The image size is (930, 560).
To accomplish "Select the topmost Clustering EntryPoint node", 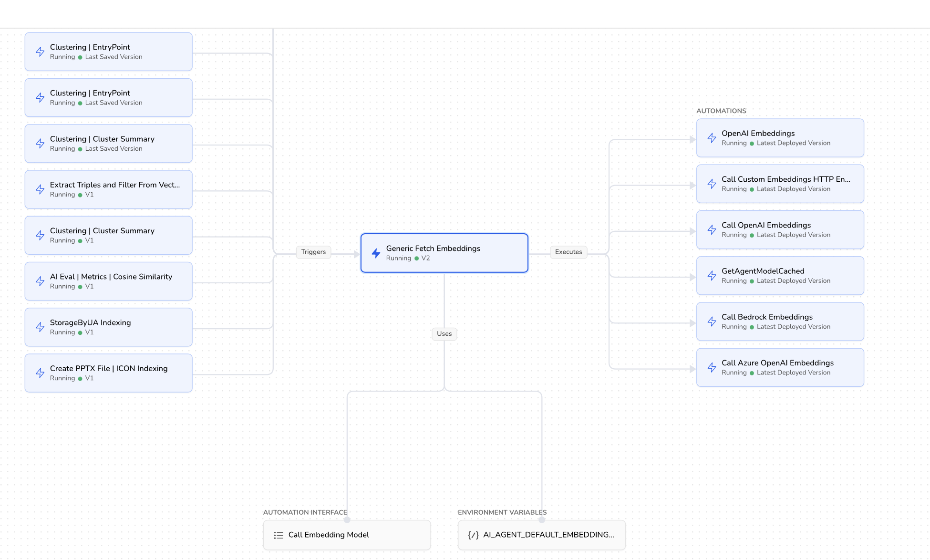I will (108, 52).
